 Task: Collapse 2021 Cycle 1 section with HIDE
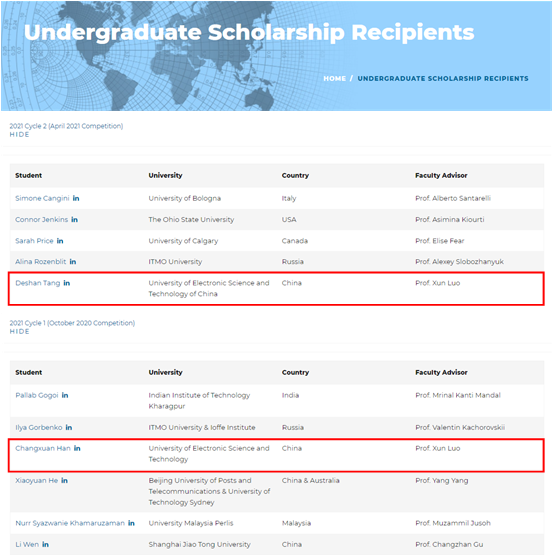[19, 331]
